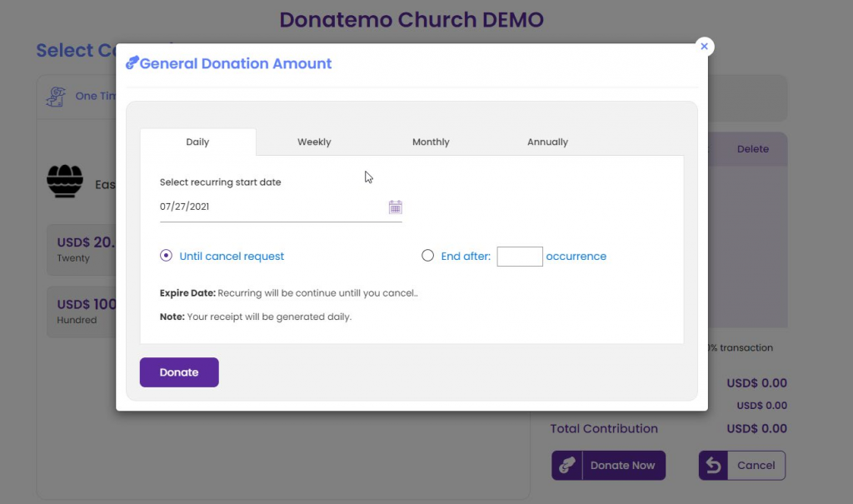This screenshot has width=853, height=504.
Task: Switch to the Daily tab
Action: [x=197, y=142]
